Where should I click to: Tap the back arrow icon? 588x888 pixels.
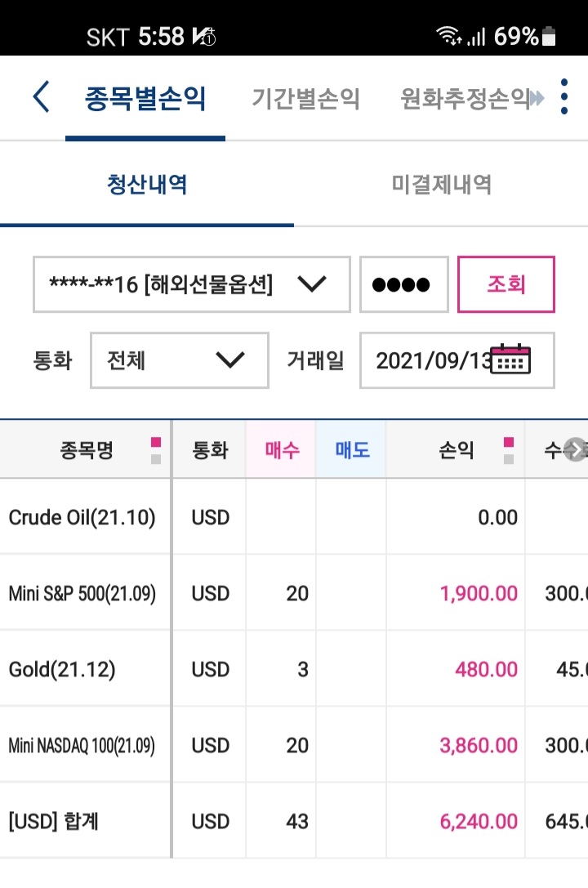42,97
